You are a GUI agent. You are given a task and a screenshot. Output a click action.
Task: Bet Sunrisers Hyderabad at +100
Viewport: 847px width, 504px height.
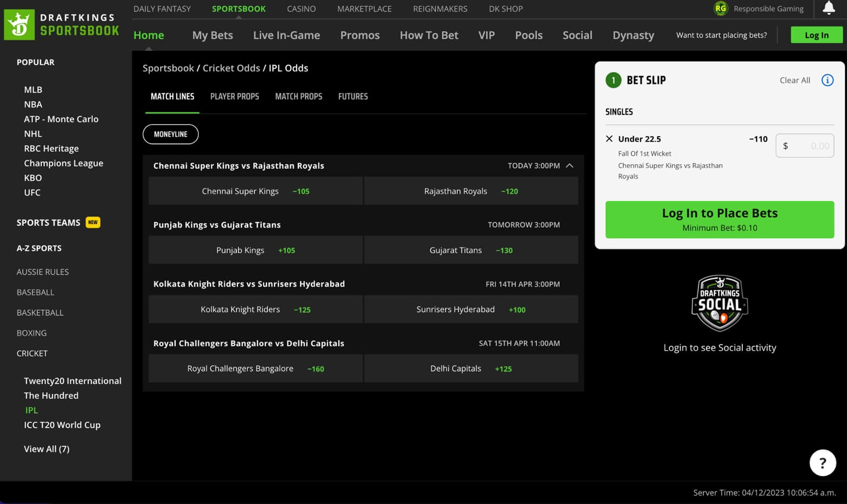pos(471,310)
